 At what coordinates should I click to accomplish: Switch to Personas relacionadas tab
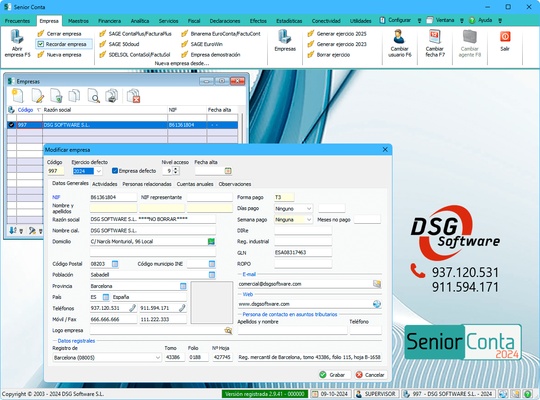pos(147,184)
